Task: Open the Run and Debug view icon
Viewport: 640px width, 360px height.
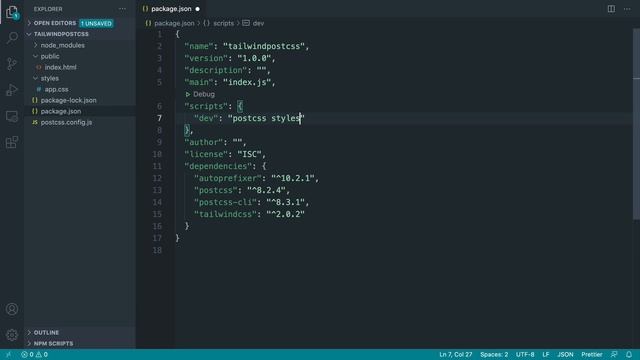Action: point(12,90)
